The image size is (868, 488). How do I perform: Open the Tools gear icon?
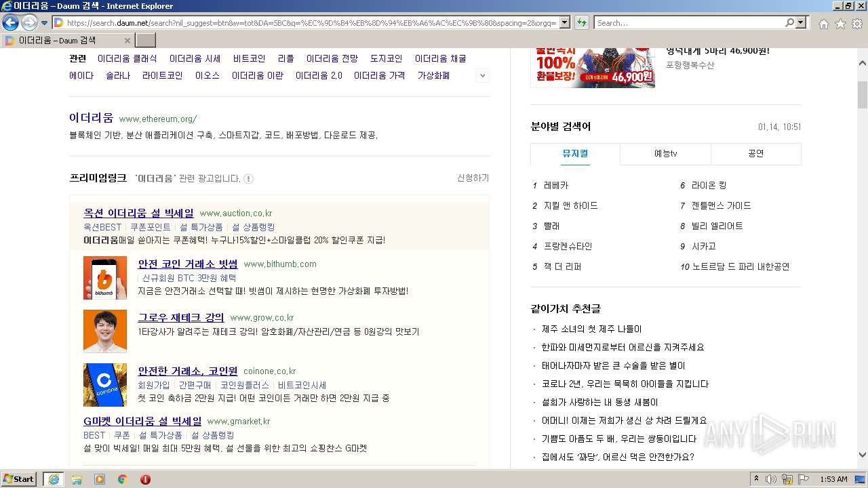click(x=857, y=23)
